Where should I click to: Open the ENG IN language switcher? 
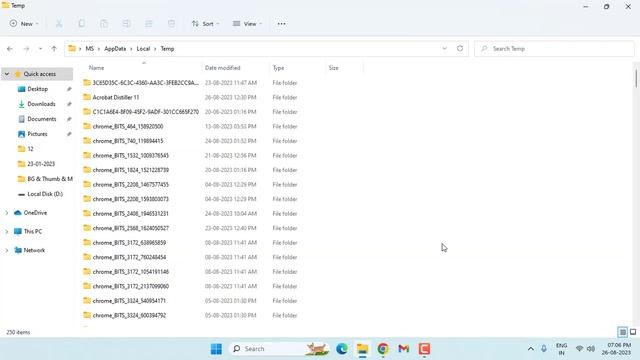[562, 349]
